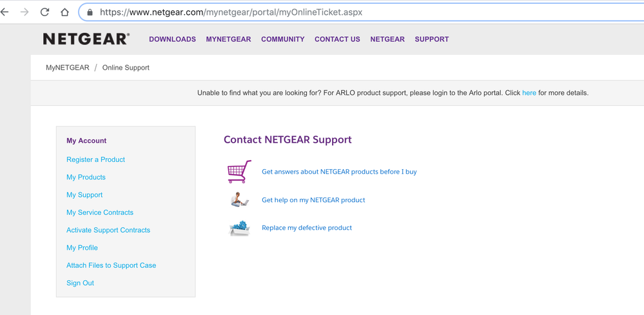
Task: Reload the page with refresh icon
Action: (44, 12)
